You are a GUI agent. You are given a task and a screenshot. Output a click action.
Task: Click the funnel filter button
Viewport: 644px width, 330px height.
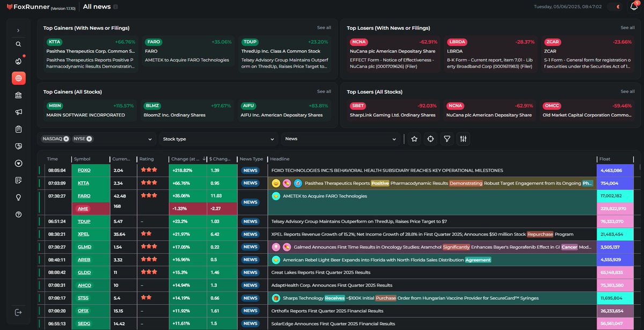447,138
